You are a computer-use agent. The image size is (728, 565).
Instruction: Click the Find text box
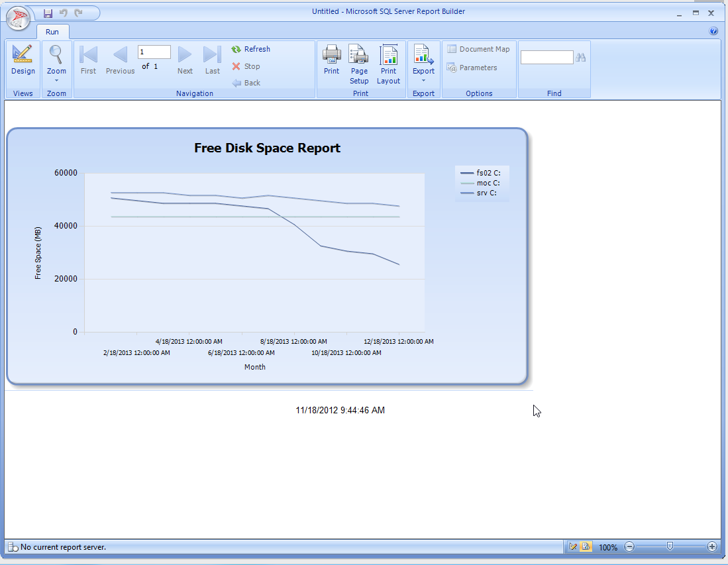point(546,58)
